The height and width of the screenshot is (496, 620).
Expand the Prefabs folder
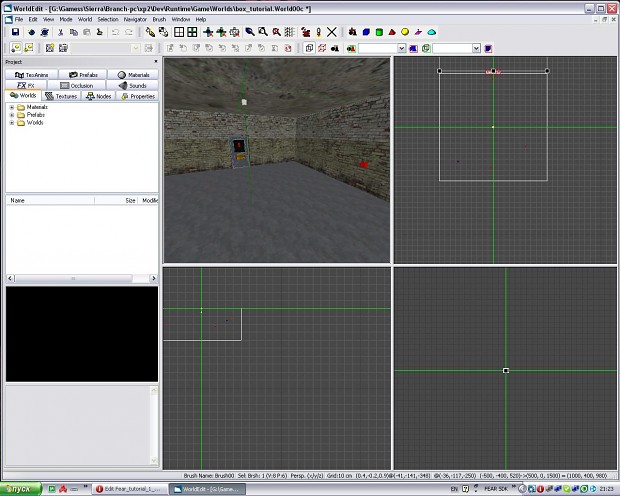[x=12, y=115]
